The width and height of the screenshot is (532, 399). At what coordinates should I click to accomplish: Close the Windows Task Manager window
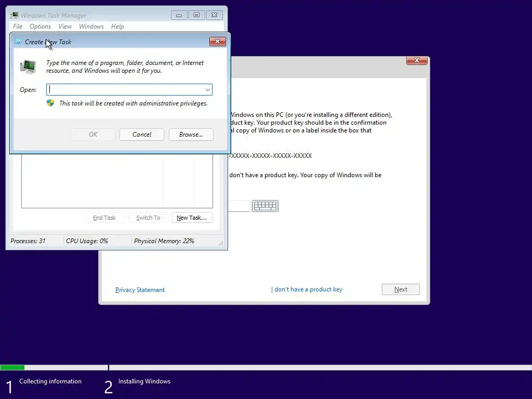214,15
